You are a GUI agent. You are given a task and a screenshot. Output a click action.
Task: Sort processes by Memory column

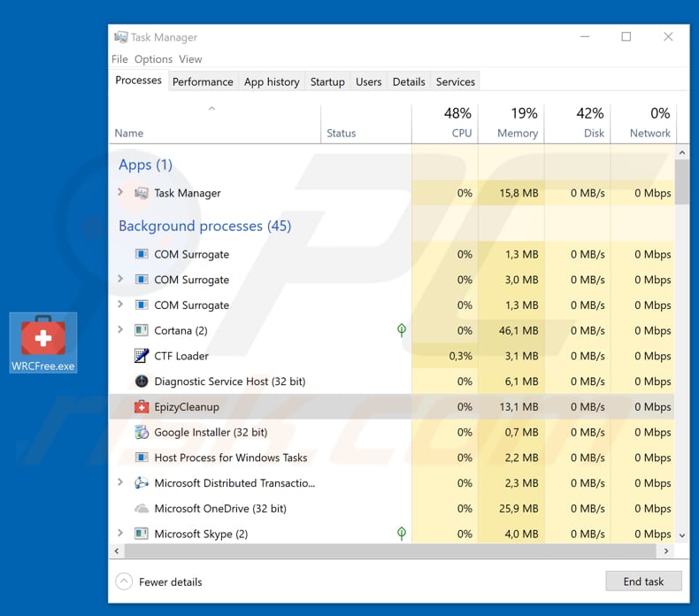(x=511, y=124)
